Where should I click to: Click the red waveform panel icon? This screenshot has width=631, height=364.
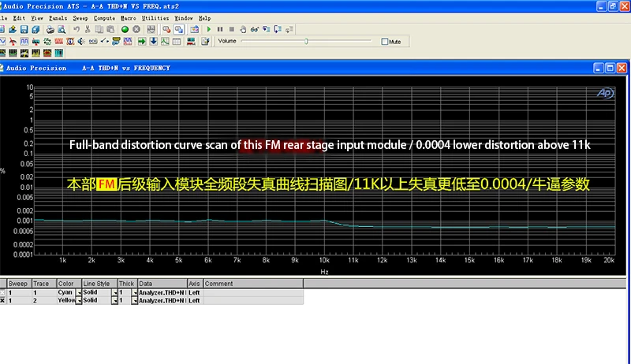(58, 42)
